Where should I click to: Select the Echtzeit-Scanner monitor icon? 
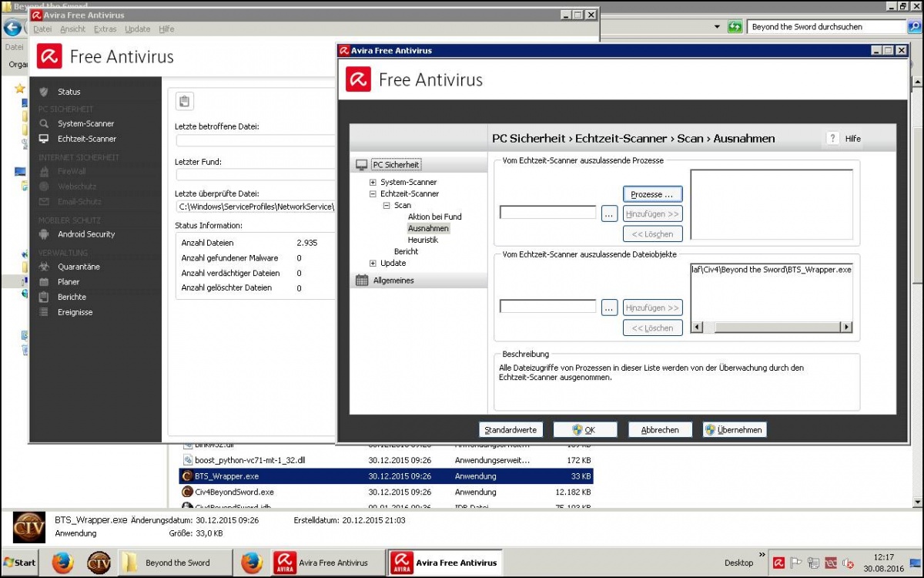coord(44,139)
